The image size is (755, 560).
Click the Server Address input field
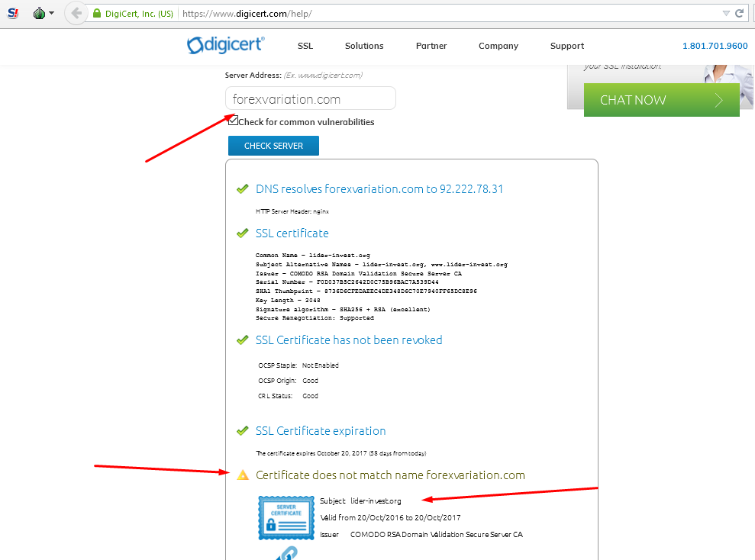[311, 98]
